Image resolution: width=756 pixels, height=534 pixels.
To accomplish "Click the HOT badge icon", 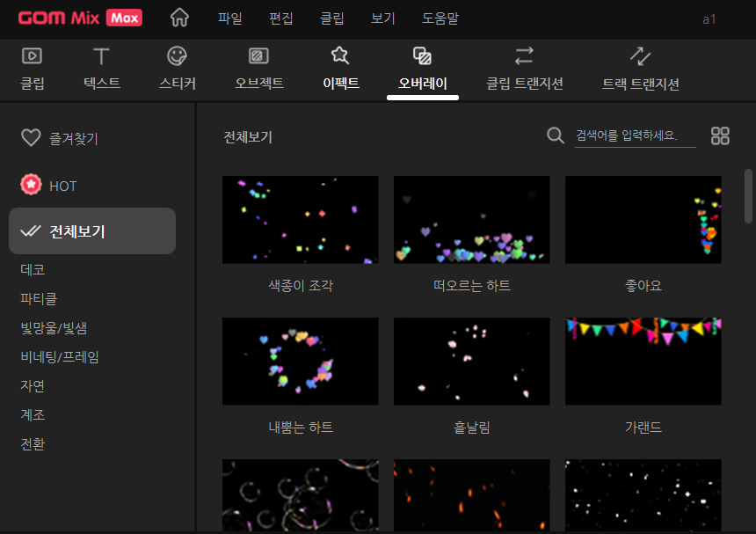I will click(31, 185).
